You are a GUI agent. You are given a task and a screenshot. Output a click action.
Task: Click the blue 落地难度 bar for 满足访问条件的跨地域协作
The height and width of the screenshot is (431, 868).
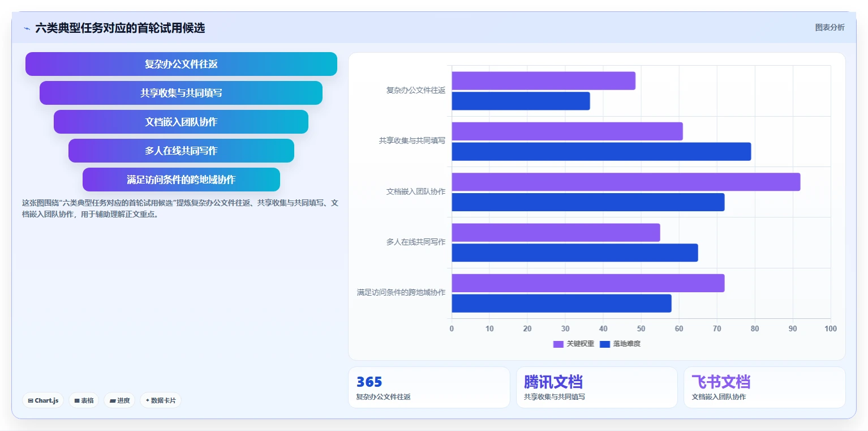(561, 303)
